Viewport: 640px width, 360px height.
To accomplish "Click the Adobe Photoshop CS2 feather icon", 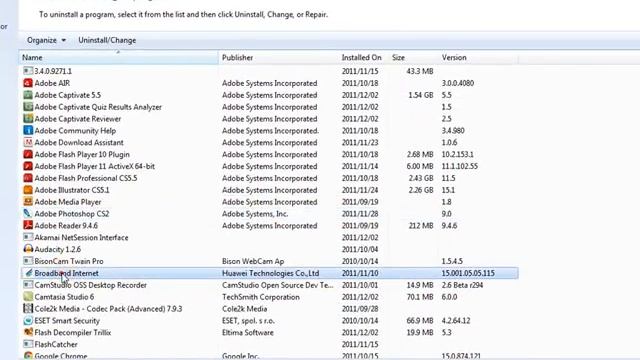I will [x=28, y=213].
